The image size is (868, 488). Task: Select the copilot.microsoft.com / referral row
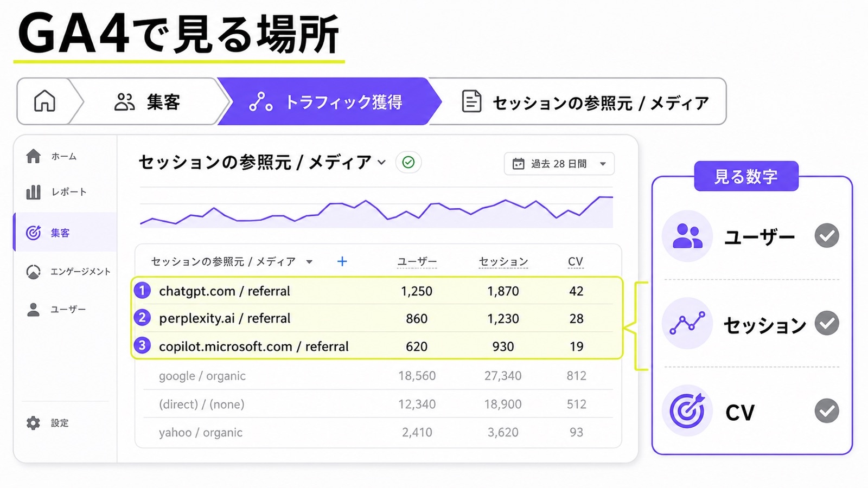tap(376, 346)
